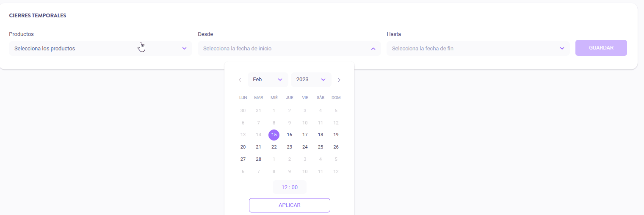Choose day 17 in calendar grid
The height and width of the screenshot is (215, 644).
[305, 135]
